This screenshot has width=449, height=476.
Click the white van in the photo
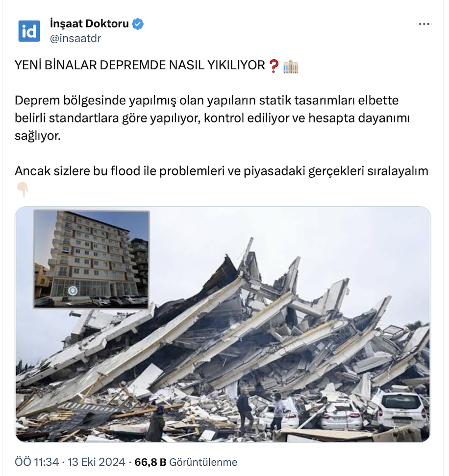coord(402,410)
